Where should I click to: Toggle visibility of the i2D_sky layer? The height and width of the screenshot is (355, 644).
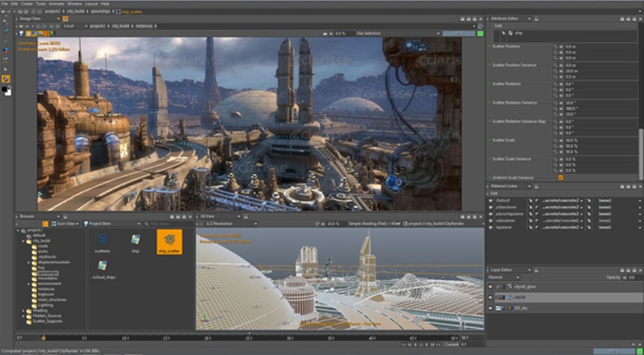tap(490, 308)
